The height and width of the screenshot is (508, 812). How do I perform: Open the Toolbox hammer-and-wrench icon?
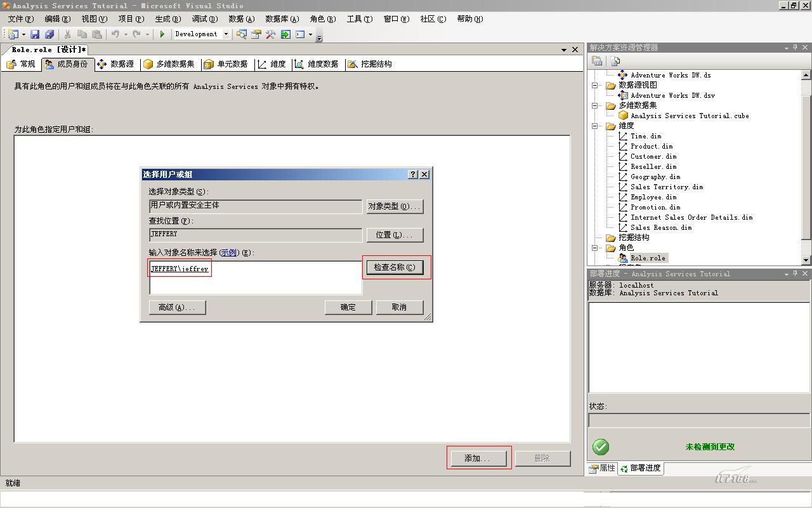coord(271,34)
